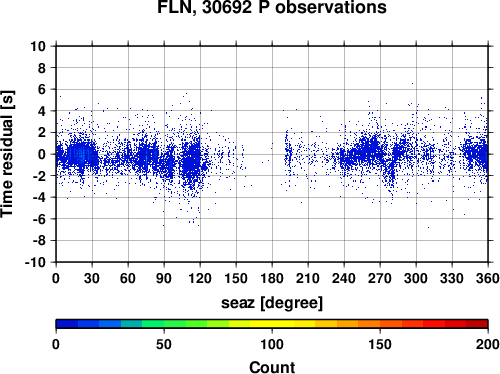Click the dark blue start of the colorbar
Screen dimensions: 500x374
pyautogui.click(x=67, y=324)
